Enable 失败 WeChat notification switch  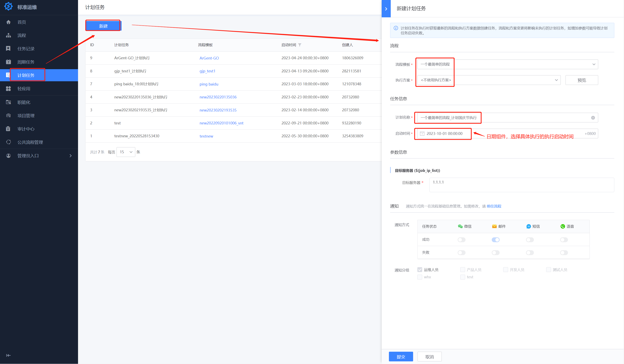(461, 252)
